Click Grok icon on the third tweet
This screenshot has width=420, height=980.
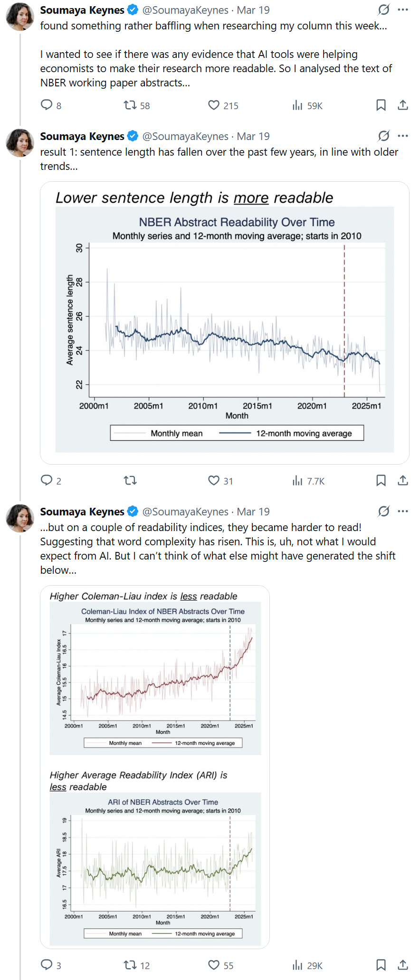(x=384, y=511)
